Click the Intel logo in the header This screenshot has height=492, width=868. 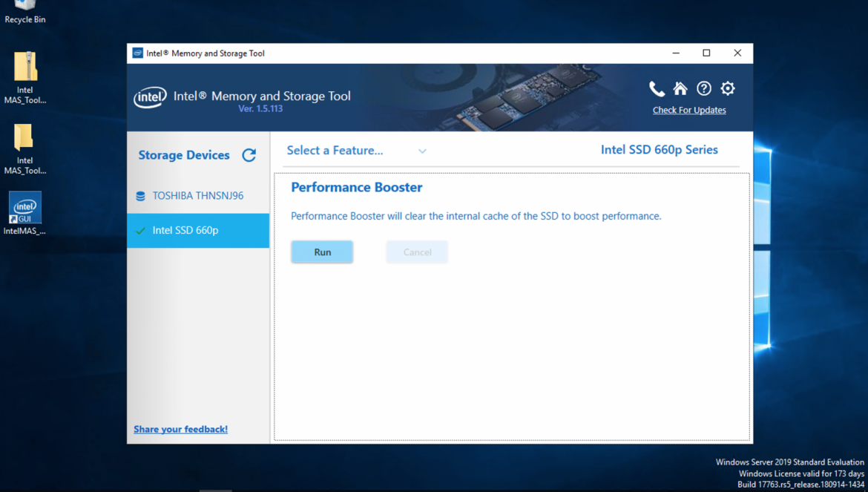click(150, 97)
